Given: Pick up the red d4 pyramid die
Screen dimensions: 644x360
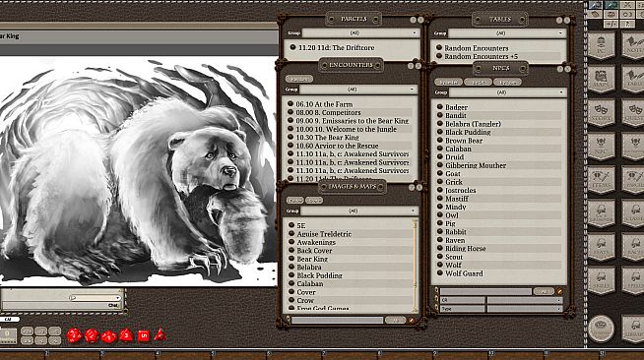Looking at the screenshot, I should [x=161, y=334].
